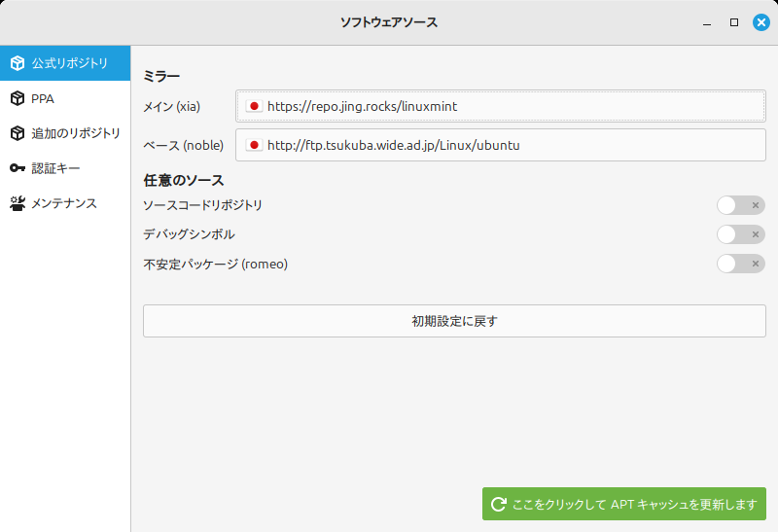Screen dimensions: 778x532
Task: Turn on the デバッグシンボル switch
Action: 741,234
